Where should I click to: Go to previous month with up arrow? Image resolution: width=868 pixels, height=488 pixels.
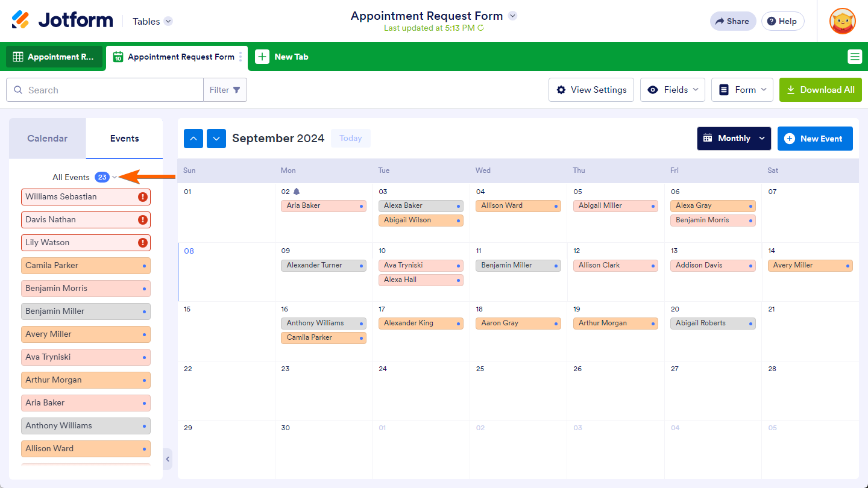coord(193,139)
